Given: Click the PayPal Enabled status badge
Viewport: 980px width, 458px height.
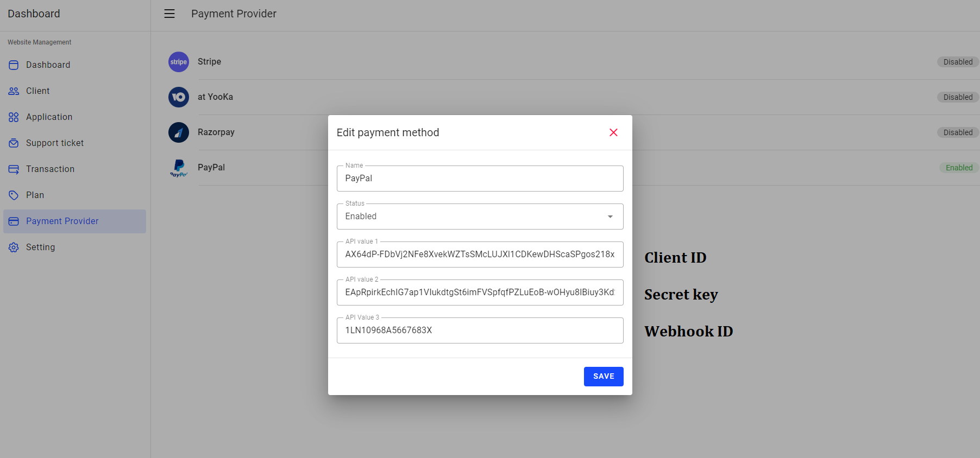Looking at the screenshot, I should click(x=959, y=168).
